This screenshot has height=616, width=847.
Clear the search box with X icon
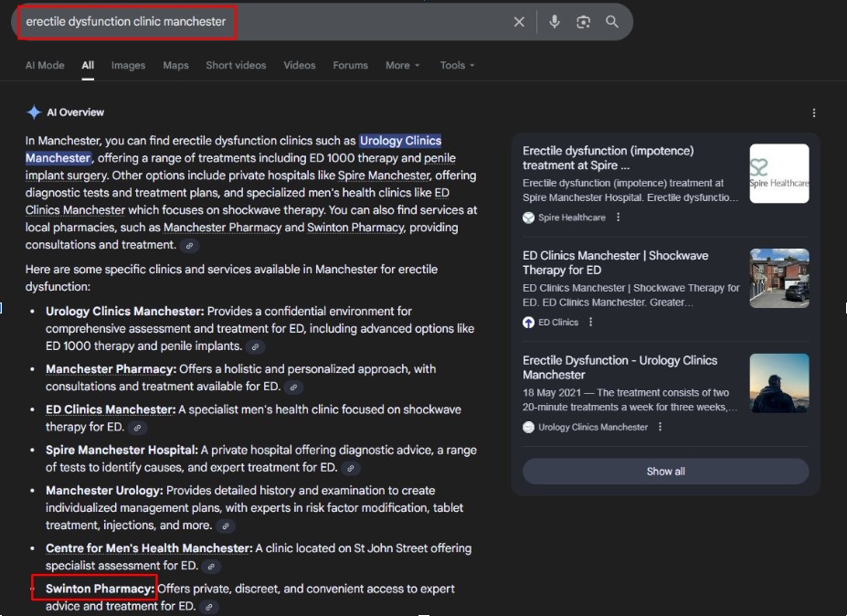(519, 22)
